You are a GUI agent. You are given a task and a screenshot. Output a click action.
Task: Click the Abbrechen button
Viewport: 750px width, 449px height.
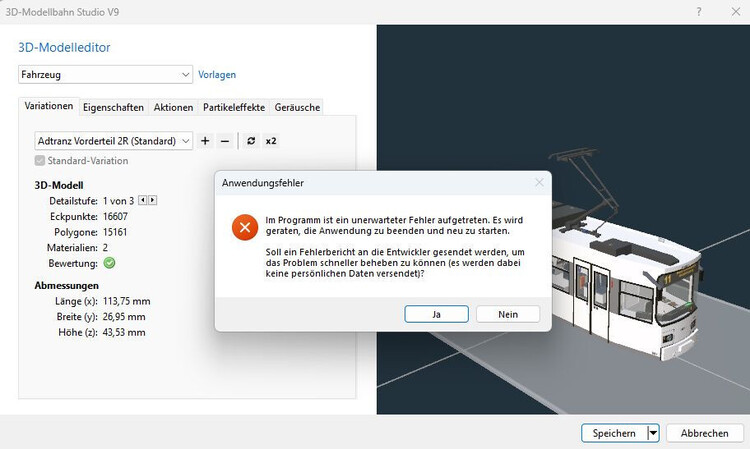[705, 433]
